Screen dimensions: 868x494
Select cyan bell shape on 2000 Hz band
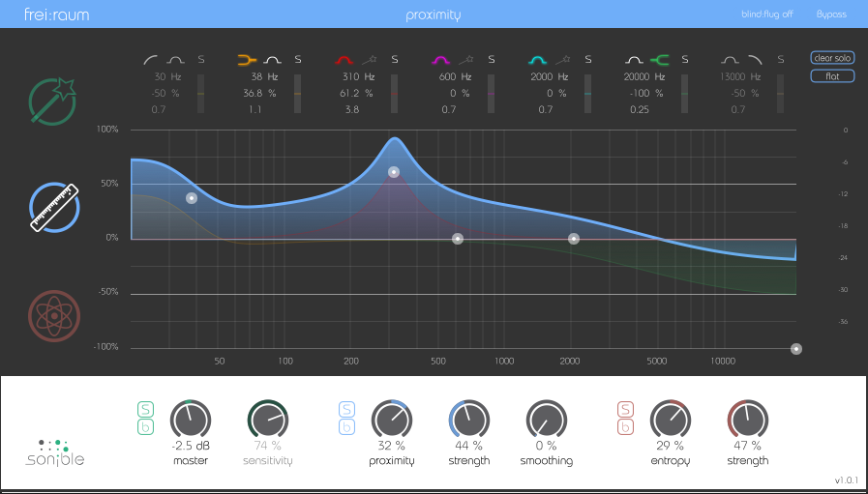(537, 59)
